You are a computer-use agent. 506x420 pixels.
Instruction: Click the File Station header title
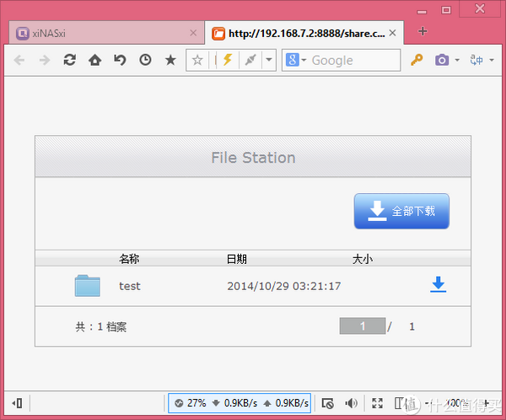pos(253,158)
